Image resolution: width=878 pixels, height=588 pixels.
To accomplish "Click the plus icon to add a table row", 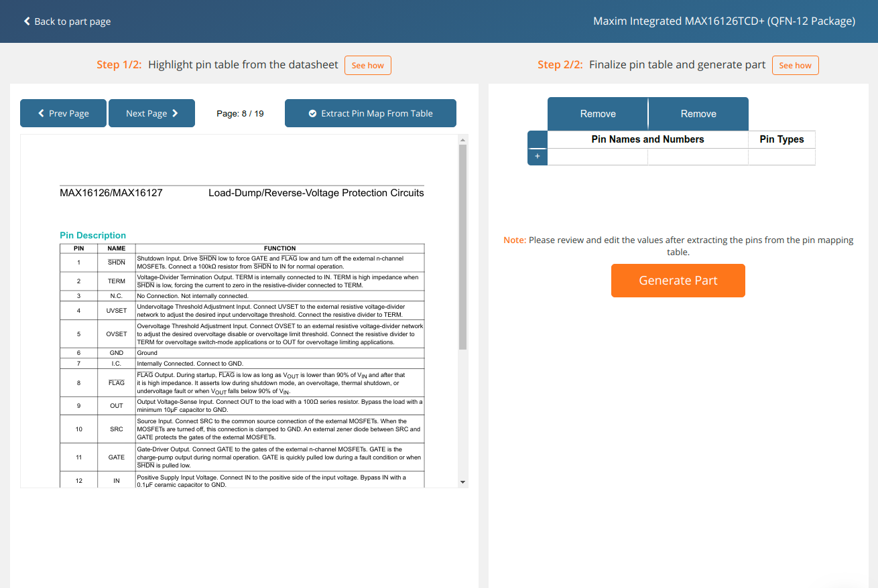I will pyautogui.click(x=537, y=157).
